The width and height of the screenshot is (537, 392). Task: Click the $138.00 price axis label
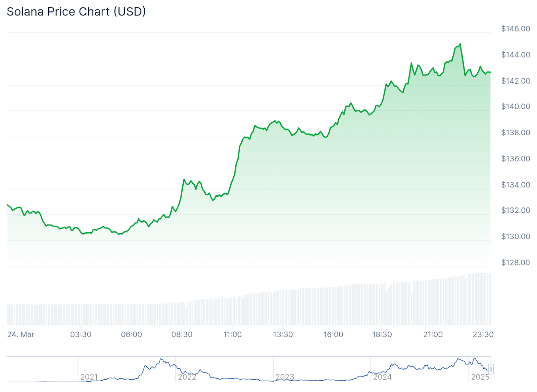click(x=516, y=133)
